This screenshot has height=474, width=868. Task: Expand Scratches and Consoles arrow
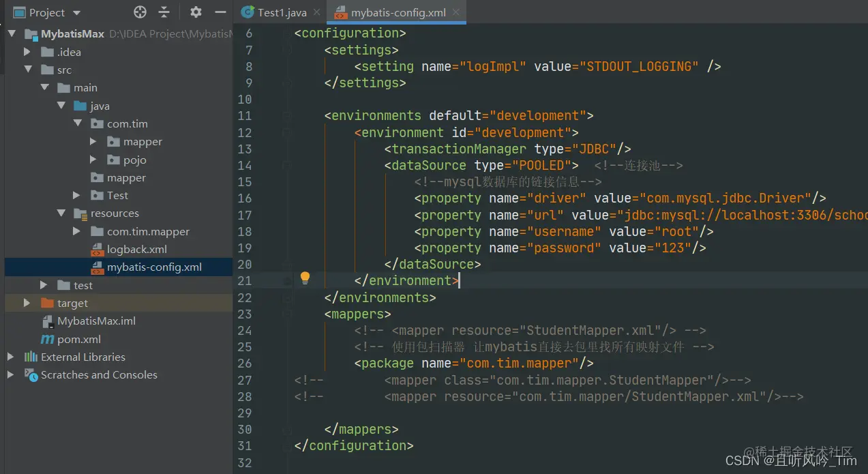point(11,374)
